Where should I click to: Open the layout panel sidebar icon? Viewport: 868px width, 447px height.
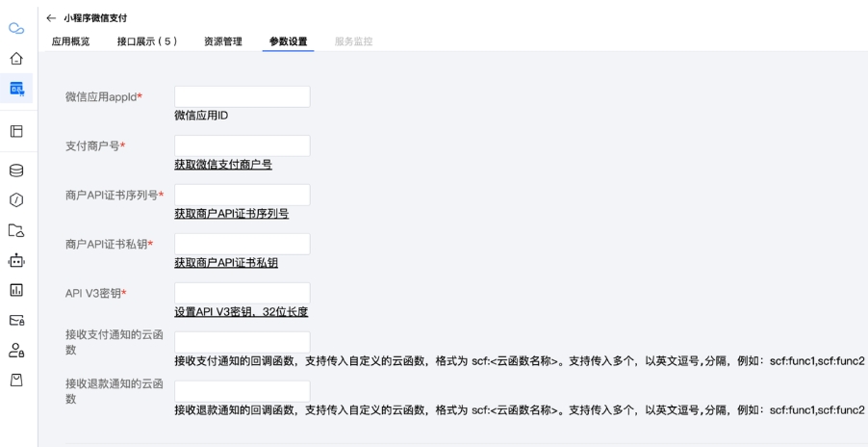(16, 131)
